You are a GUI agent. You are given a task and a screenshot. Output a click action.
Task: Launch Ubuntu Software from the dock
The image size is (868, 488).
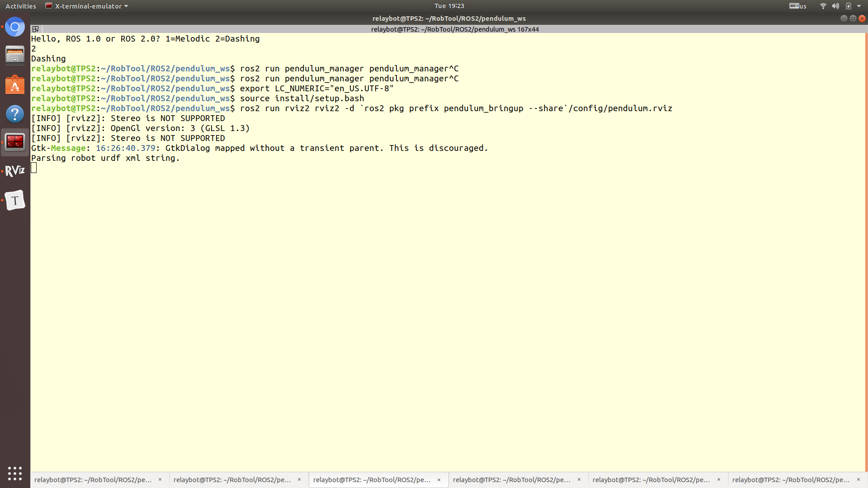(x=15, y=85)
